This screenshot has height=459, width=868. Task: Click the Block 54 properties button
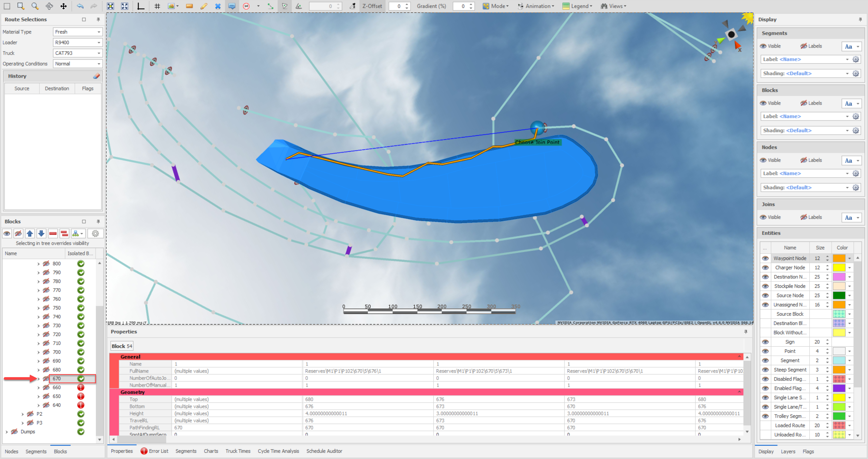click(x=122, y=346)
